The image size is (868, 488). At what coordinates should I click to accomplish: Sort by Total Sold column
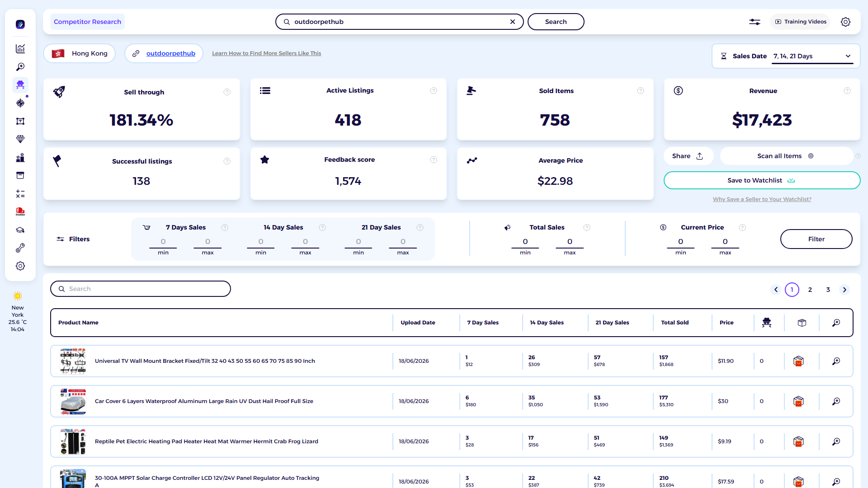[675, 323]
